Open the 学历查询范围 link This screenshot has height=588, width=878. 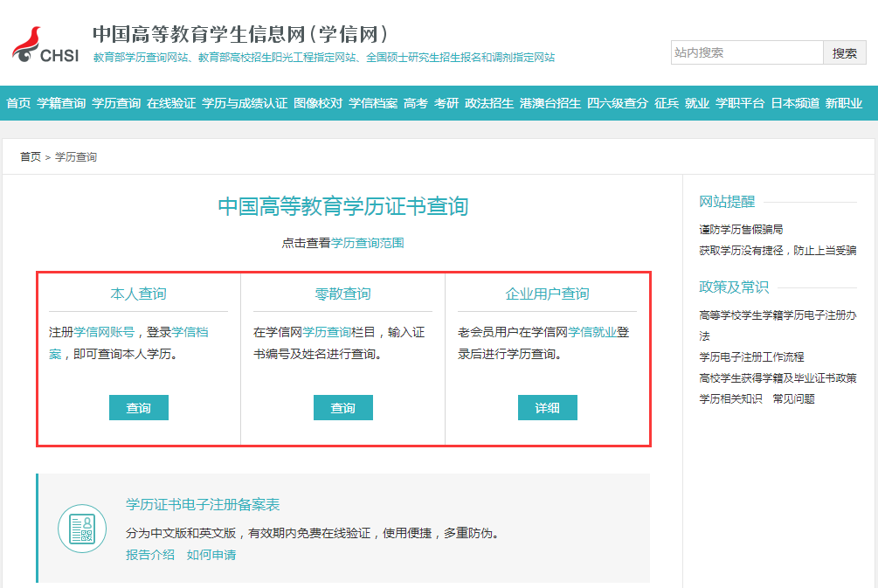(367, 243)
